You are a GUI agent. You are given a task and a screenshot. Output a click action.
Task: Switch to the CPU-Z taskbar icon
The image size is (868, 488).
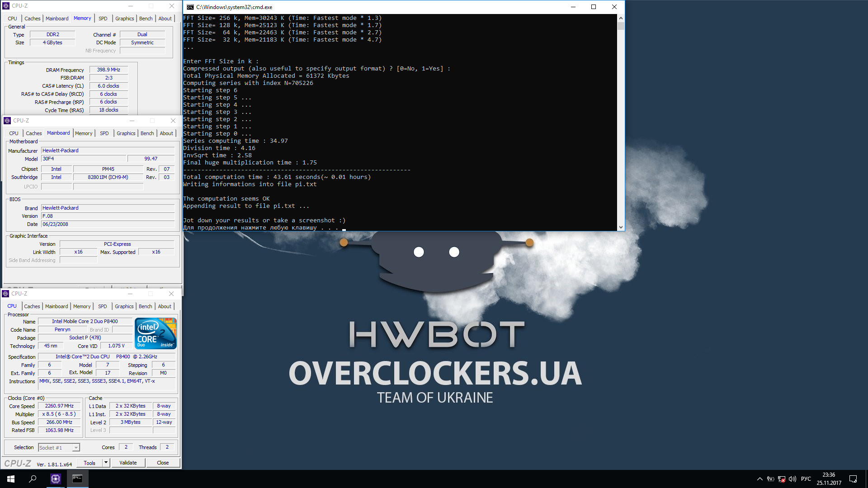(x=56, y=479)
